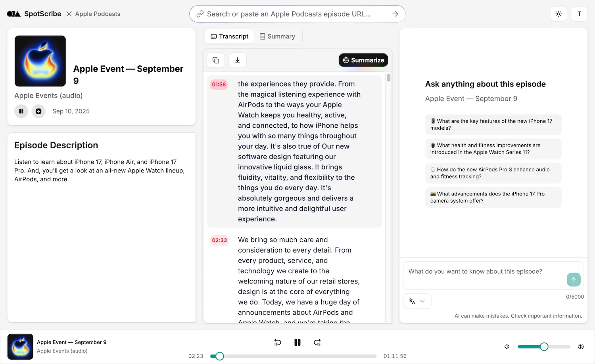Submit the URL with the search bar arrow

tap(395, 13)
